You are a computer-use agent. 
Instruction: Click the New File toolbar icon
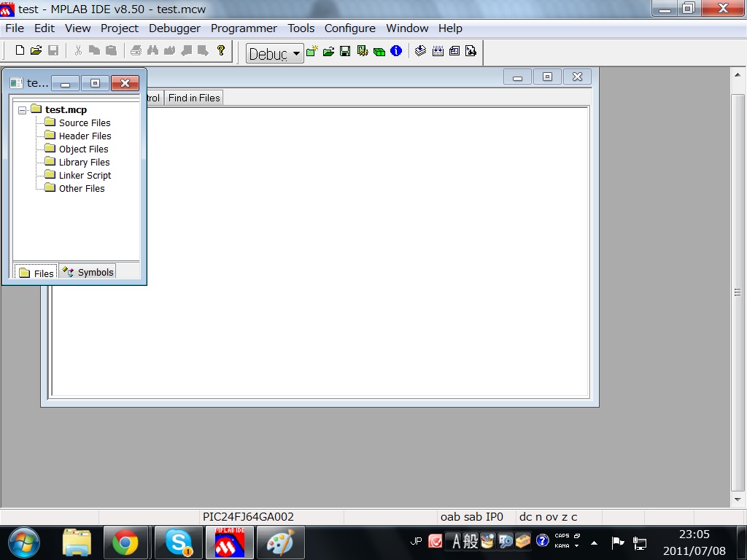(20, 50)
